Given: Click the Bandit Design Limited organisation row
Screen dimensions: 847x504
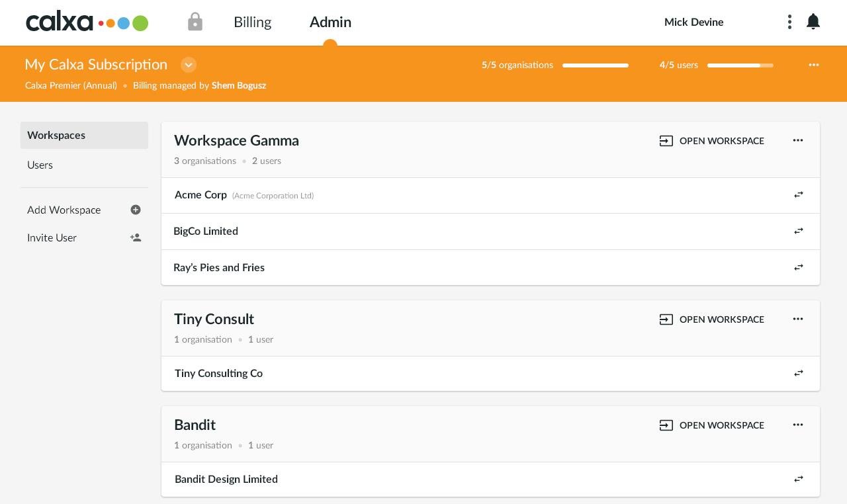Looking at the screenshot, I should (x=490, y=479).
